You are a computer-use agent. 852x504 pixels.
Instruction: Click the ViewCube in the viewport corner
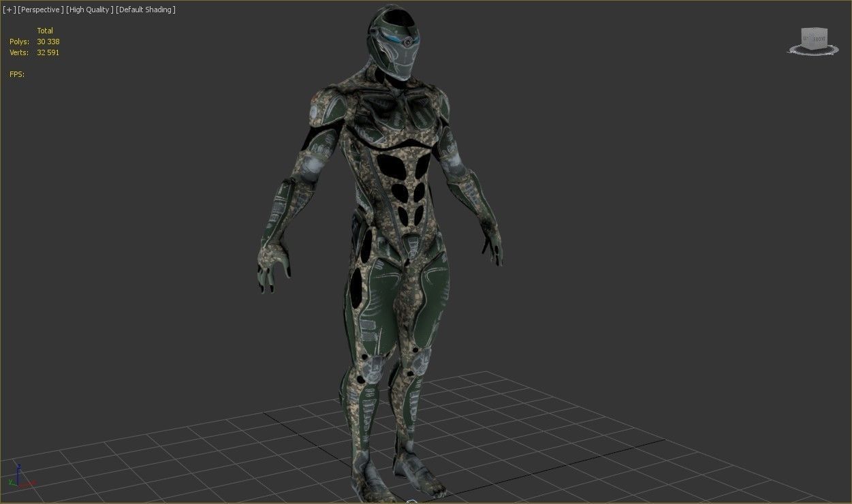click(813, 38)
